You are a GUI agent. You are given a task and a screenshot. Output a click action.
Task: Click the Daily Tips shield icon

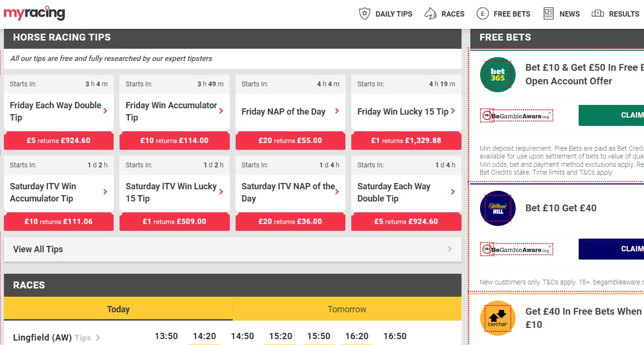pyautogui.click(x=364, y=14)
